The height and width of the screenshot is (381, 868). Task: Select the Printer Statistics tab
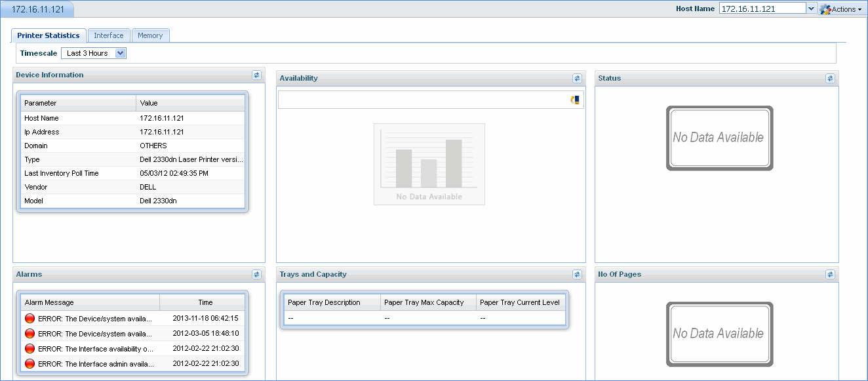click(49, 35)
